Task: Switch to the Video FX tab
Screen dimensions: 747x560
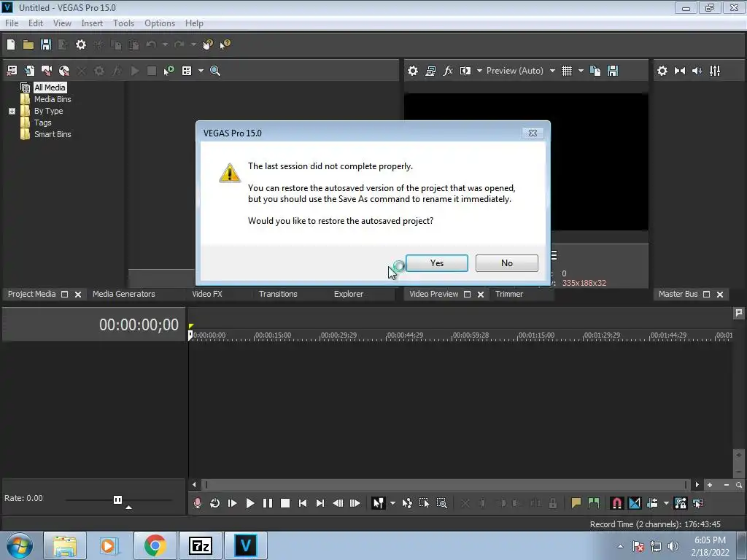Action: tap(206, 294)
